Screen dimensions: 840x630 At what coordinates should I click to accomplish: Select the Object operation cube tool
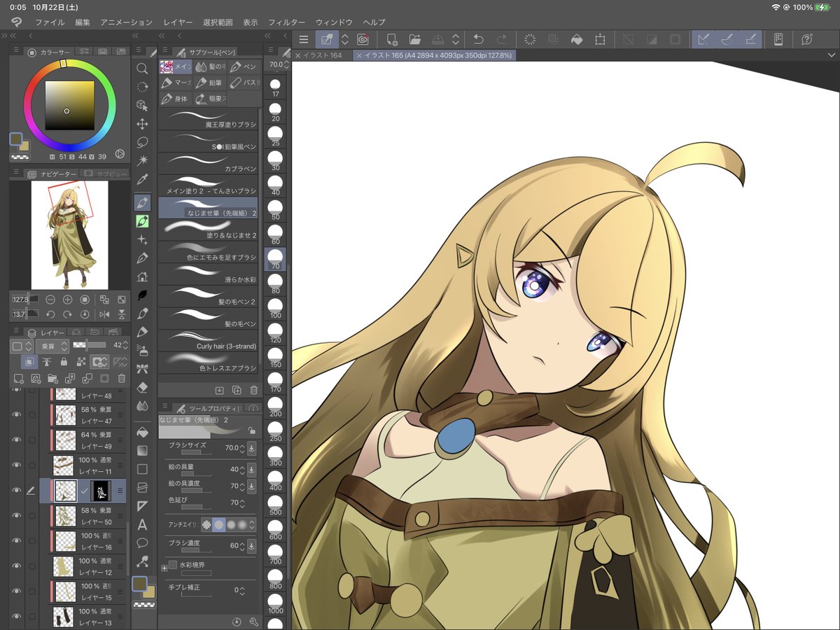142,105
